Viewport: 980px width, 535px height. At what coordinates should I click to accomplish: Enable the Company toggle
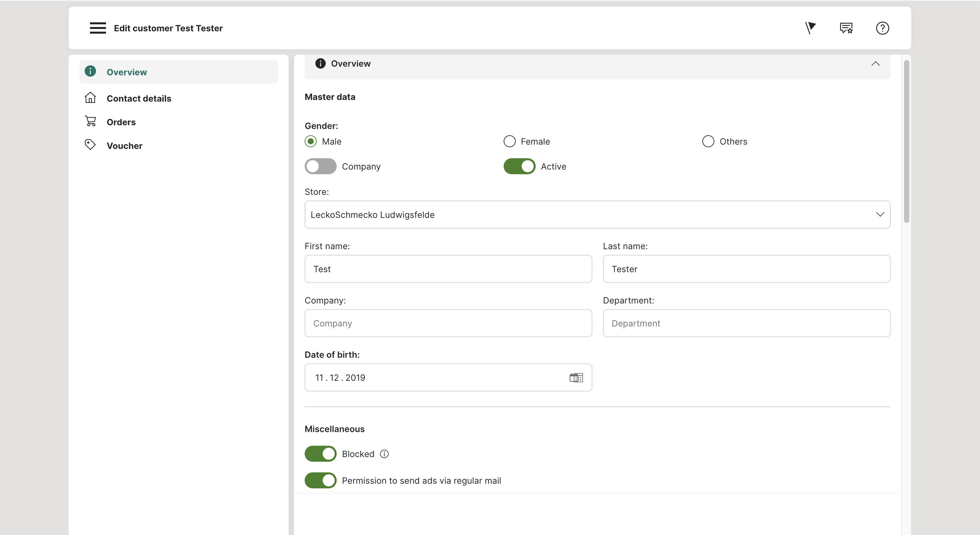(x=320, y=167)
